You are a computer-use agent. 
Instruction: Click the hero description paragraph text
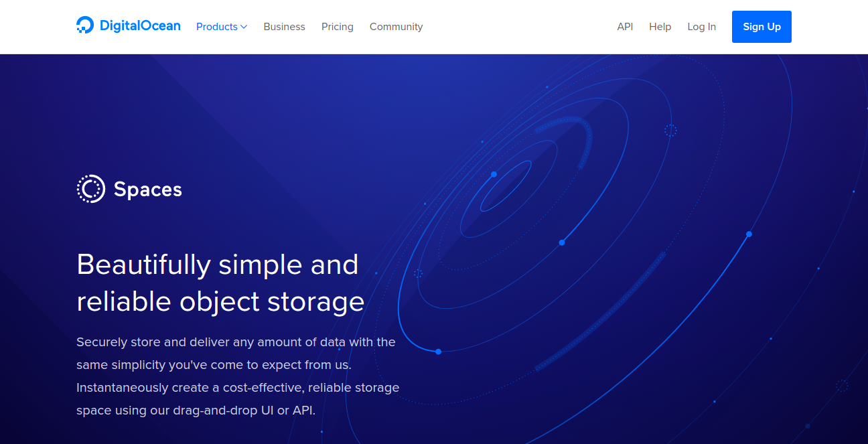tap(236, 376)
